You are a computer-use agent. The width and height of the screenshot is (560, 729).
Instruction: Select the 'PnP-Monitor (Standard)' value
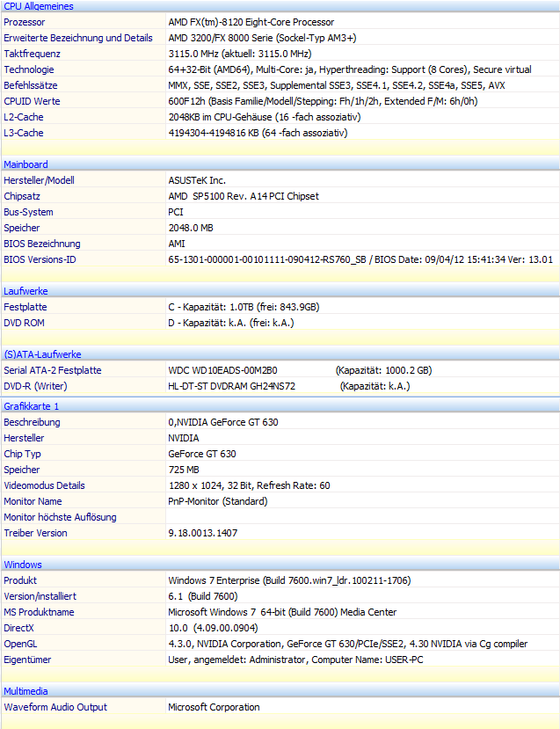(x=218, y=500)
